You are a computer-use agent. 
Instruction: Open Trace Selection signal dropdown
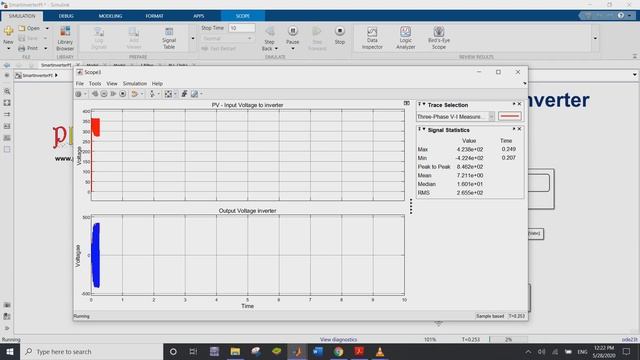tap(491, 116)
